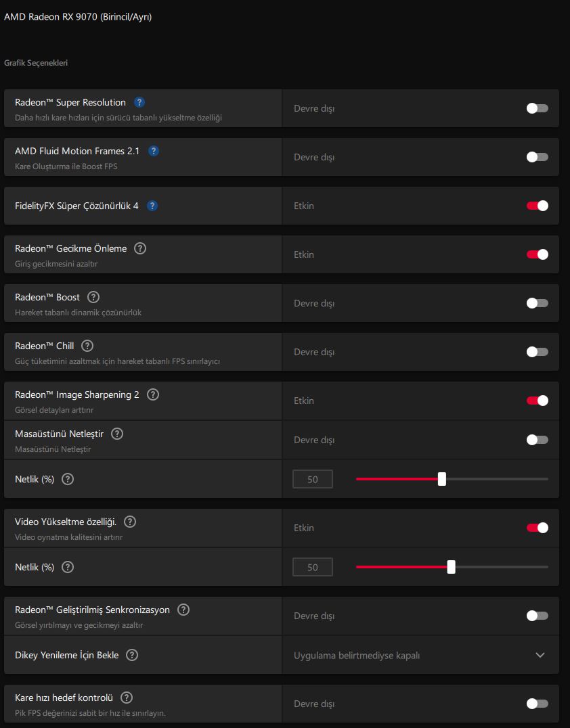Turn on Radeon Chill toggle
The height and width of the screenshot is (728, 570).
(538, 352)
